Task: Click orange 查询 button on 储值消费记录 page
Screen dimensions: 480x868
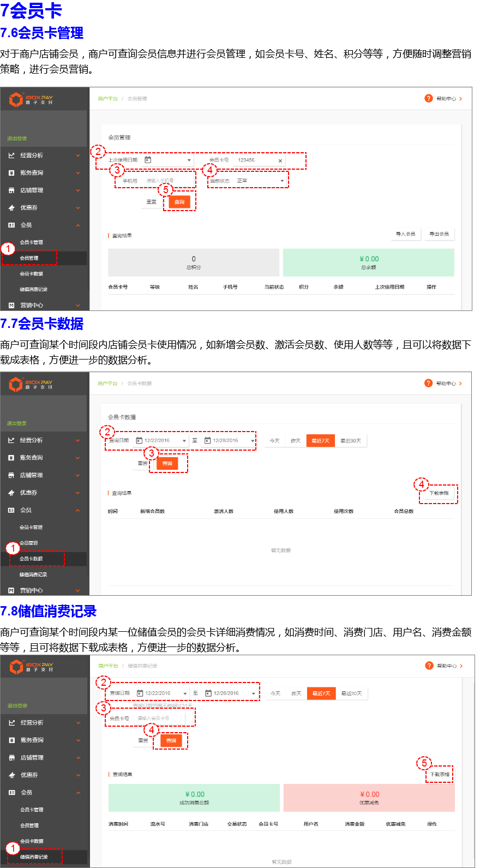Action: pyautogui.click(x=171, y=740)
